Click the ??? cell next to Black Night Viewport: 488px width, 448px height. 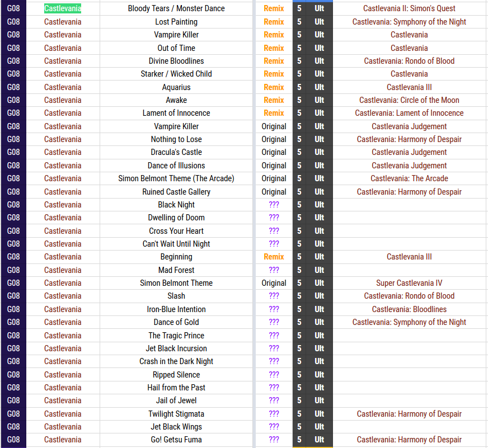(x=274, y=205)
